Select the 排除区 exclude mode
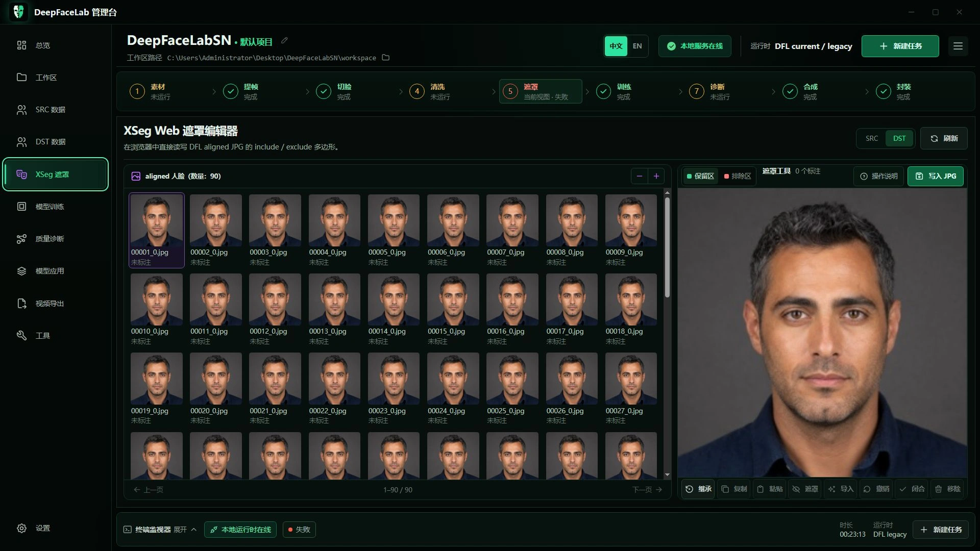The width and height of the screenshot is (980, 551). coord(738,176)
